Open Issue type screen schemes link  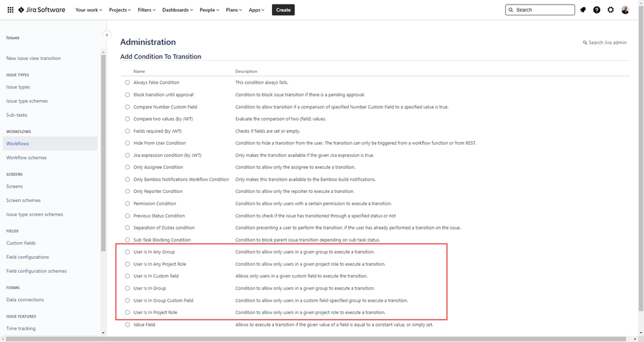(x=35, y=215)
